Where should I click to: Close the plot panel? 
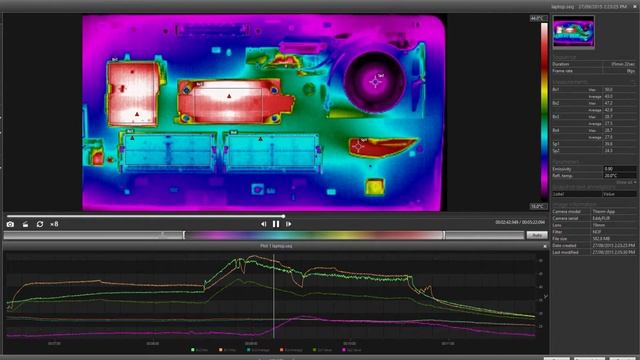click(x=544, y=246)
